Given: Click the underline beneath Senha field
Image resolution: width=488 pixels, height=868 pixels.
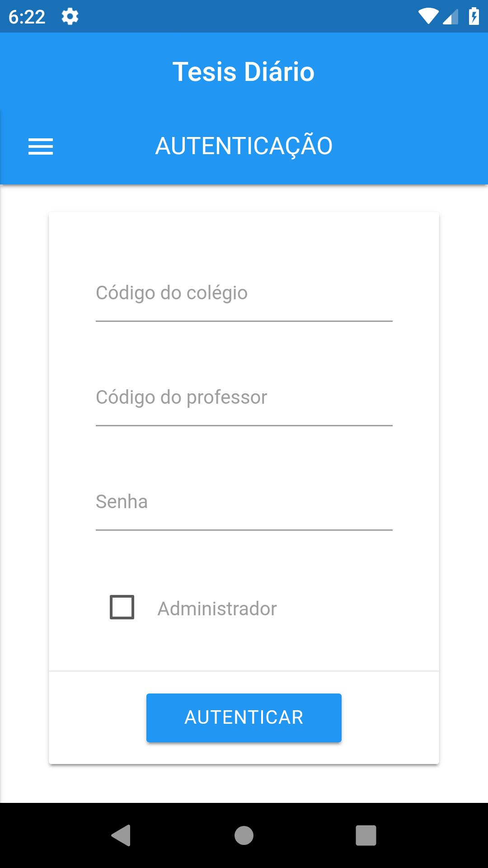Looking at the screenshot, I should click(244, 530).
